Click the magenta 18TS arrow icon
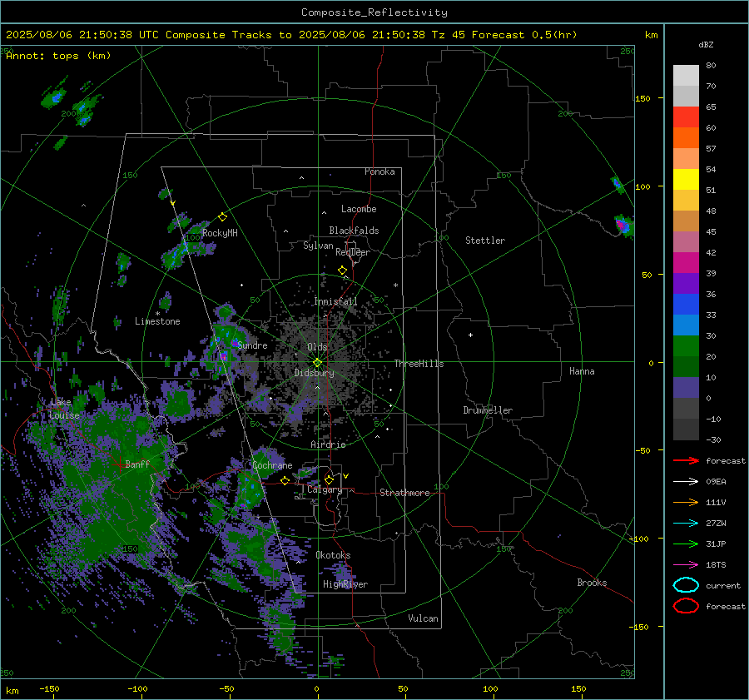The image size is (749, 700). (x=686, y=565)
